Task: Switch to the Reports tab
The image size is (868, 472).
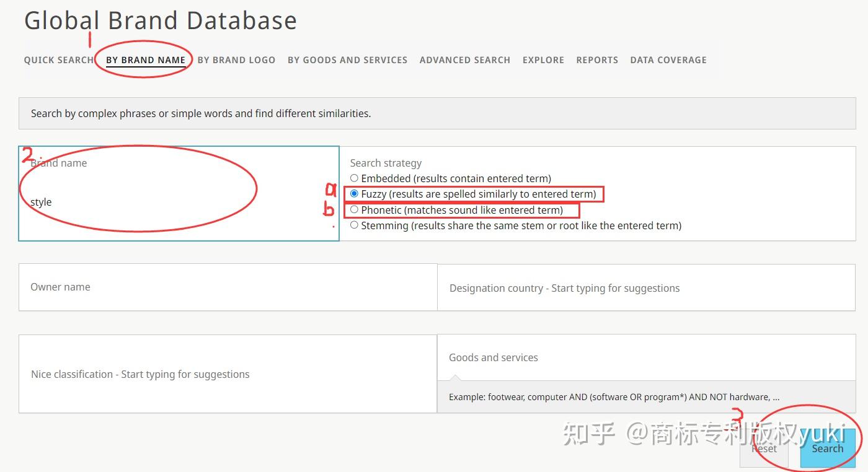Action: click(597, 59)
